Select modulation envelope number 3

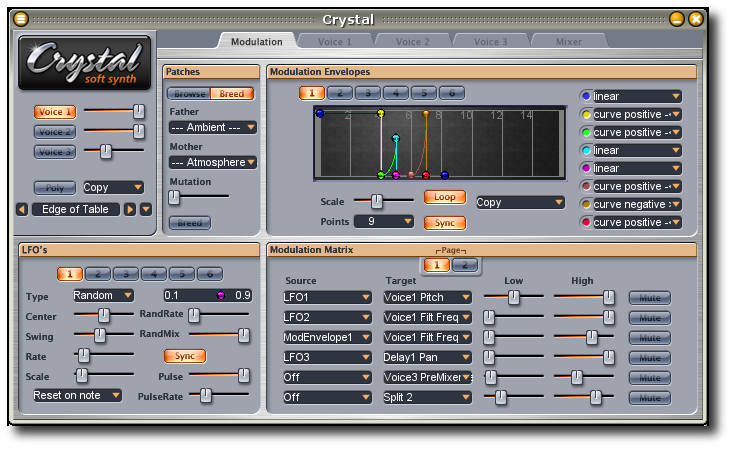click(x=368, y=93)
